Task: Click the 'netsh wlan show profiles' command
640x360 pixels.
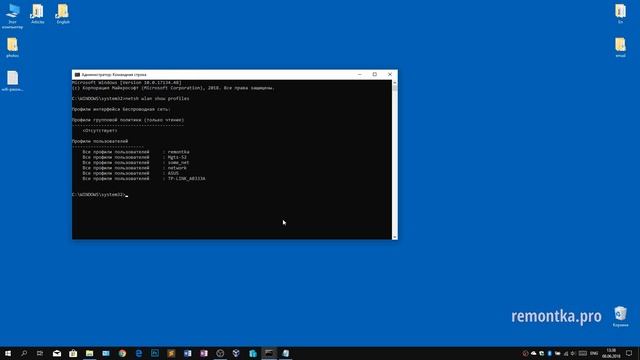Action: (158, 98)
